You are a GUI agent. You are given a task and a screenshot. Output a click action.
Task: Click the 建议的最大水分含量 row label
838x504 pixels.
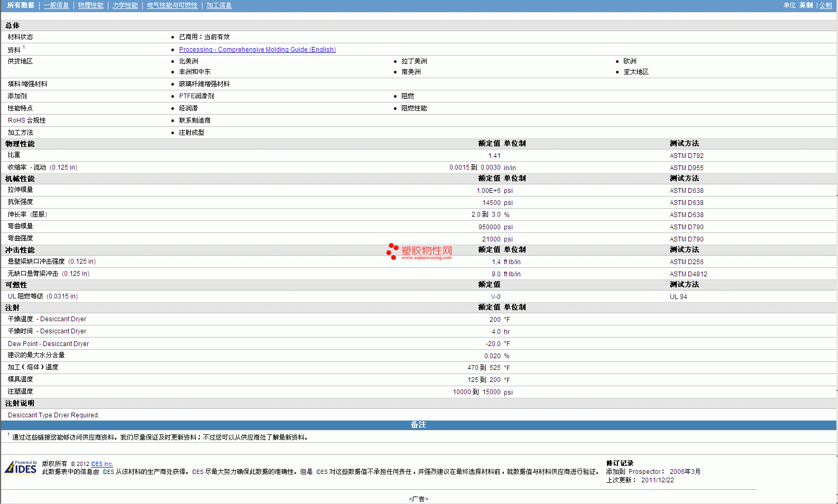click(36, 355)
